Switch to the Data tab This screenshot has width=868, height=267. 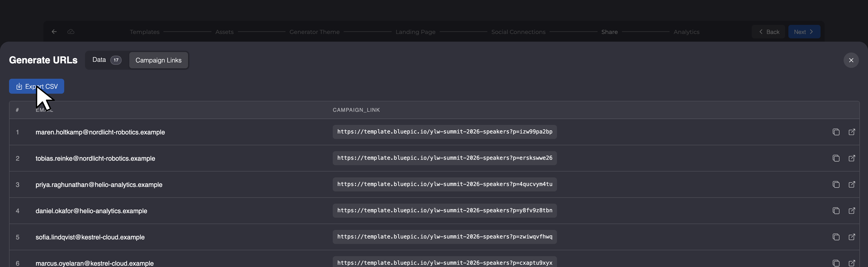point(107,60)
